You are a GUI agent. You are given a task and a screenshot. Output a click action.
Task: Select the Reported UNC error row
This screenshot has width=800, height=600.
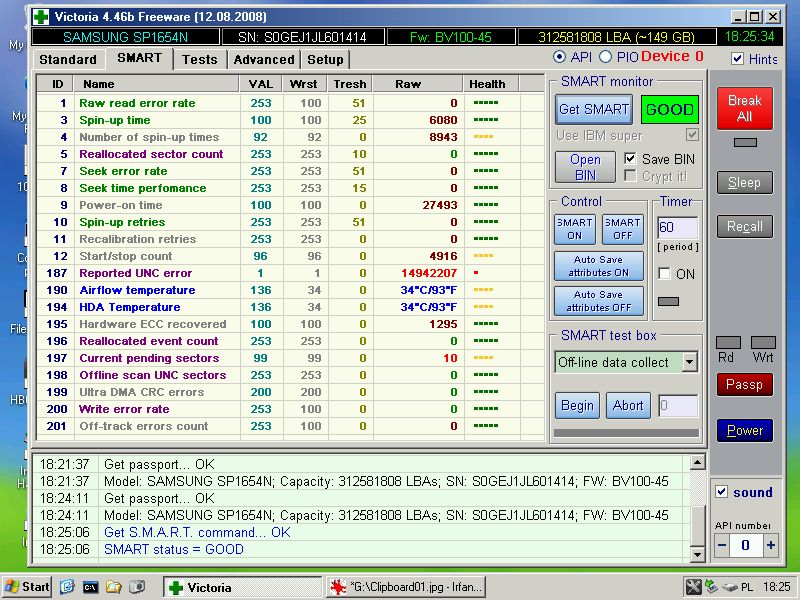pyautogui.click(x=291, y=273)
